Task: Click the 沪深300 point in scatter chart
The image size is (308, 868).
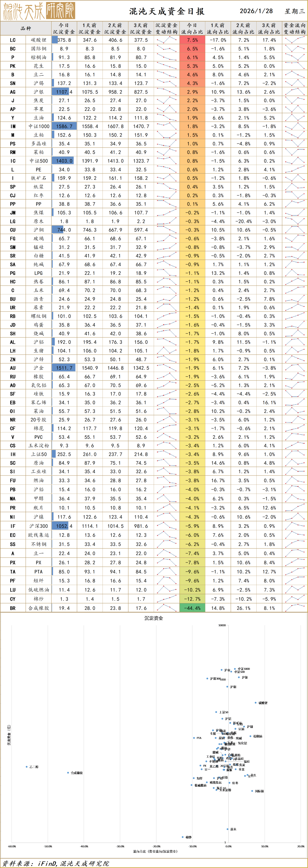Action: pyautogui.click(x=207, y=679)
